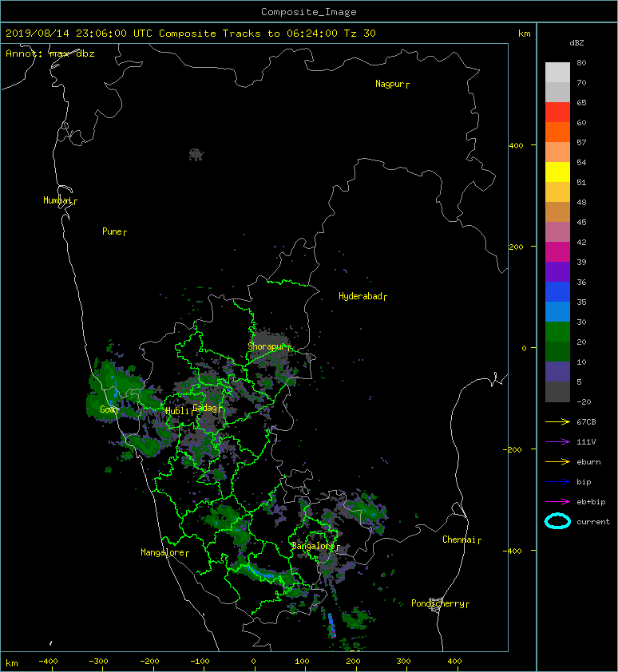Image resolution: width=618 pixels, height=672 pixels.
Task: Click the 111V legend label
Action: click(x=586, y=441)
